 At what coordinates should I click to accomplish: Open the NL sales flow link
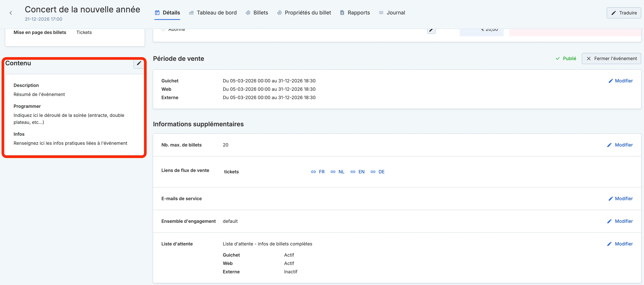pyautogui.click(x=338, y=172)
